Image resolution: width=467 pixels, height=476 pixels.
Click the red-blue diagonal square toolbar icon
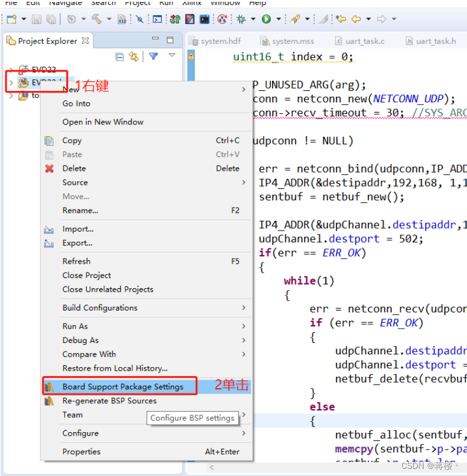[190, 19]
